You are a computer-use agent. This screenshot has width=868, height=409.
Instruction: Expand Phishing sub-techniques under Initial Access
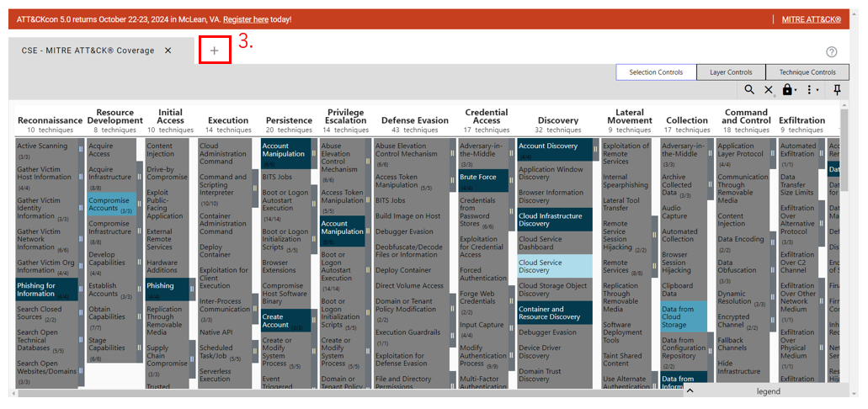click(192, 289)
